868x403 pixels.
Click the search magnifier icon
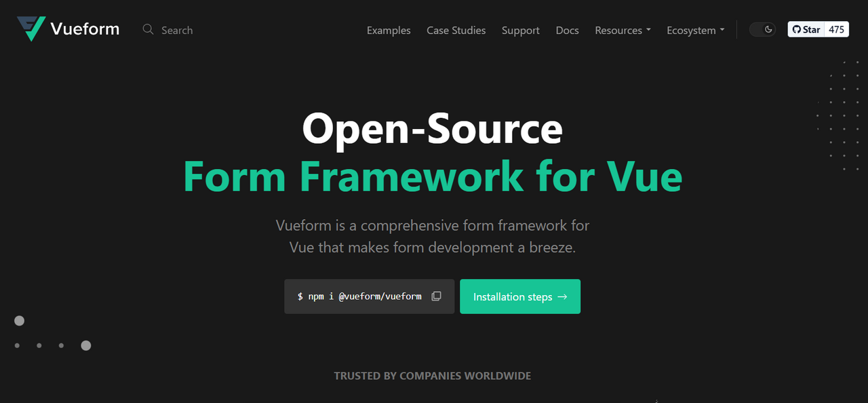(148, 29)
